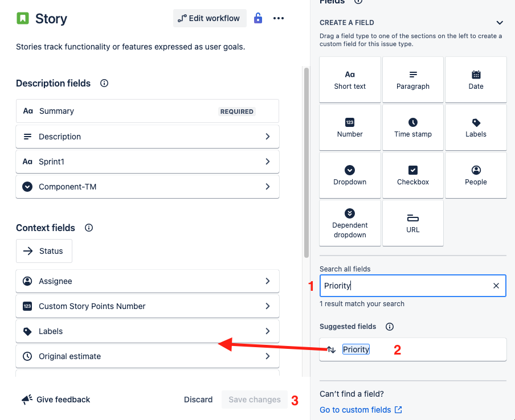Select the Checkbox field type

(x=412, y=175)
